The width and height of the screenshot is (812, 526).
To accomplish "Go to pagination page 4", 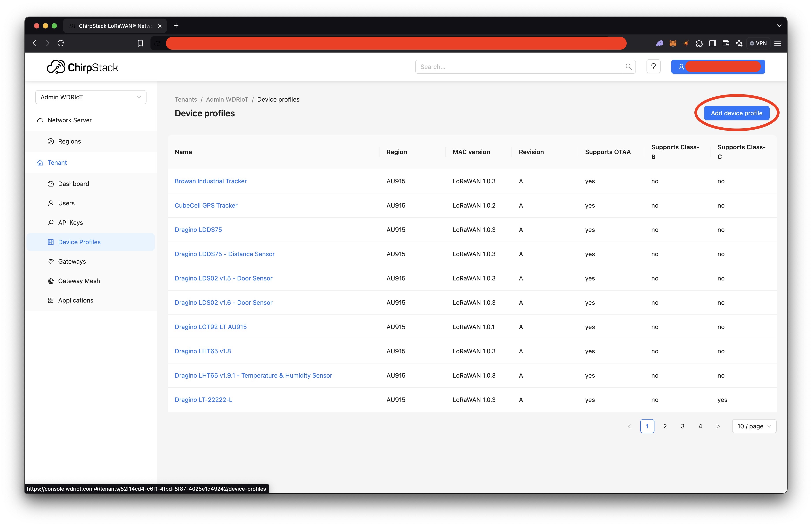I will [700, 426].
